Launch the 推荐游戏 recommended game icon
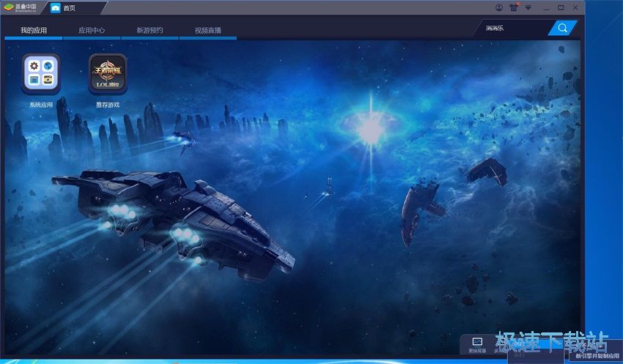Image resolution: width=623 pixels, height=364 pixels. [x=108, y=73]
